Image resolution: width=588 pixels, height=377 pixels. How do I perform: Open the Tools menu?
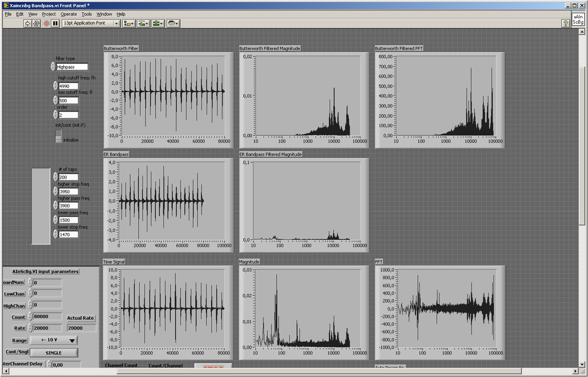click(x=86, y=14)
